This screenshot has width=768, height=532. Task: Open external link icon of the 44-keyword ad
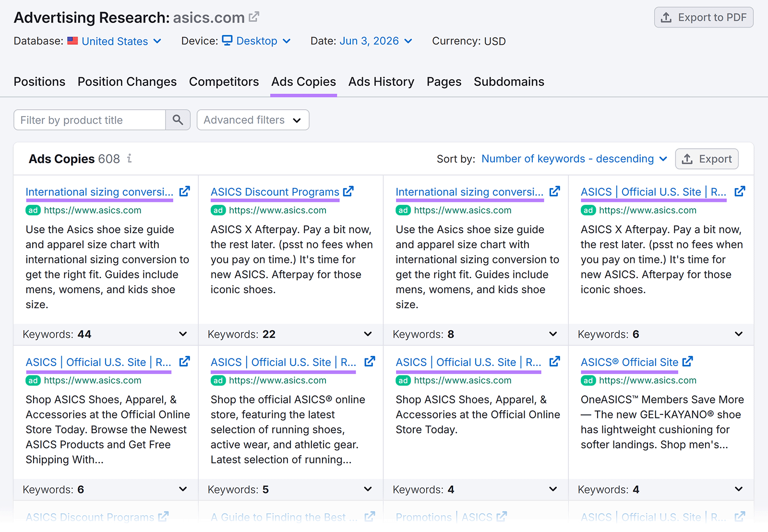point(185,191)
